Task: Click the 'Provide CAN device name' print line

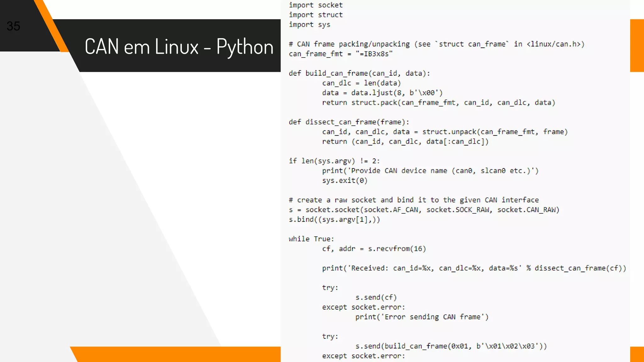Action: 430,171
